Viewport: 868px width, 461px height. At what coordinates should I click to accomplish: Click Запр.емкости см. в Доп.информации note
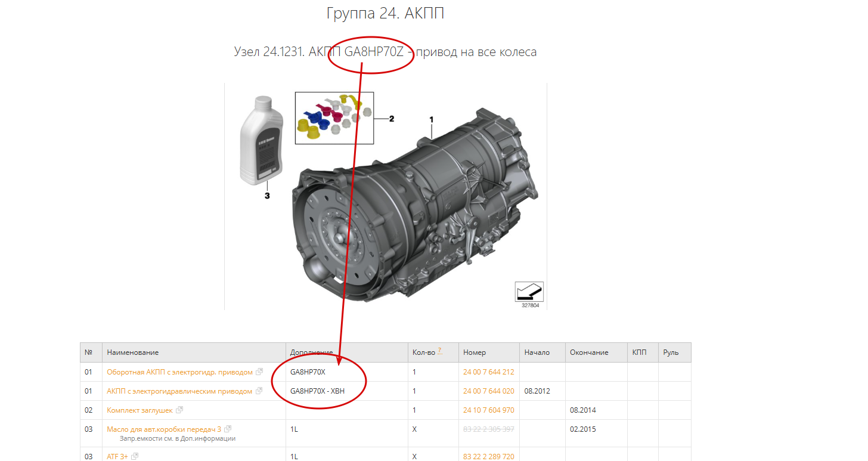(x=178, y=438)
